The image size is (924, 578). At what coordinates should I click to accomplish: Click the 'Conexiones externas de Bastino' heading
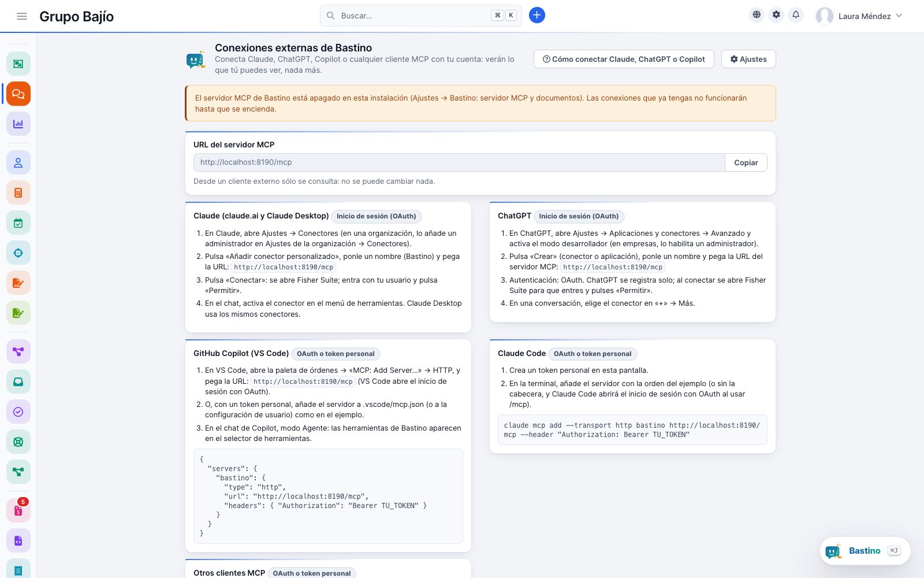(x=293, y=48)
